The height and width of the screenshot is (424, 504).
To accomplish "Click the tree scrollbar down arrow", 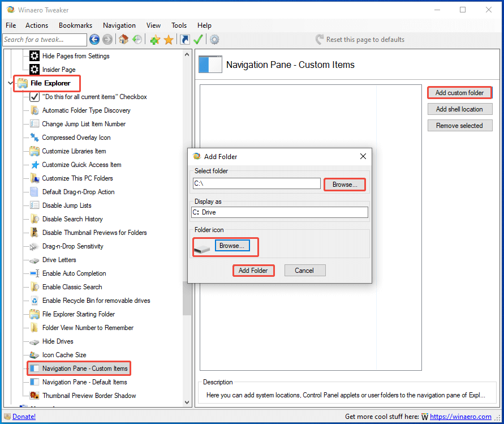I will pyautogui.click(x=187, y=402).
